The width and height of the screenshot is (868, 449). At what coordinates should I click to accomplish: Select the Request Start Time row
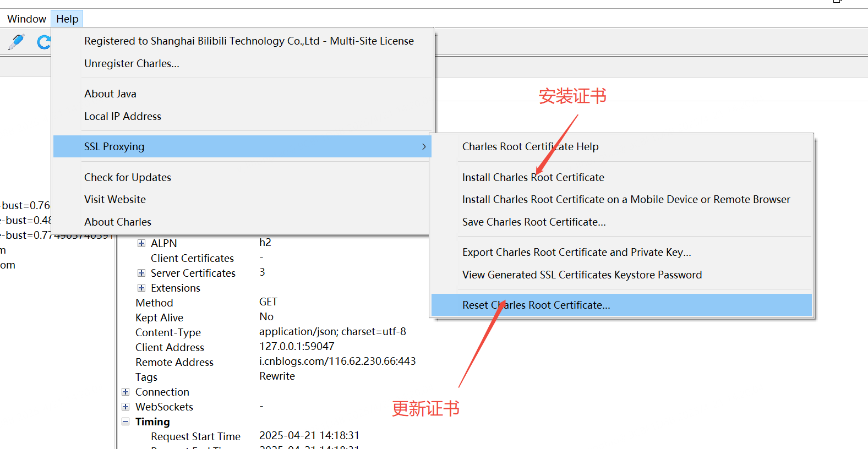click(x=195, y=436)
